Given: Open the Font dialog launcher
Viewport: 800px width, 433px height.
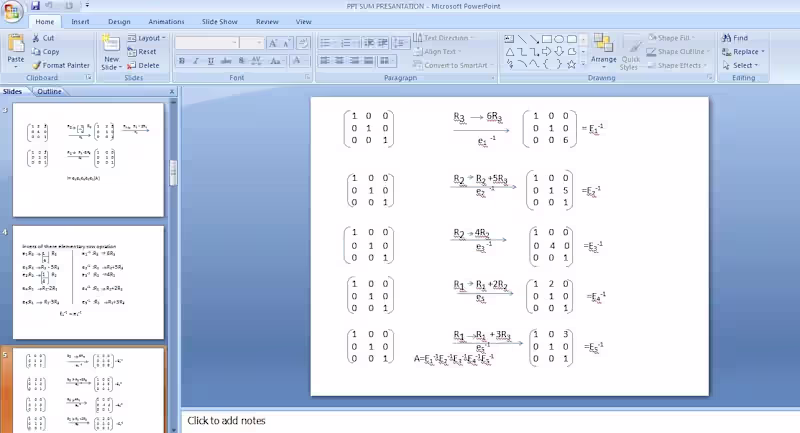Looking at the screenshot, I should [x=308, y=78].
